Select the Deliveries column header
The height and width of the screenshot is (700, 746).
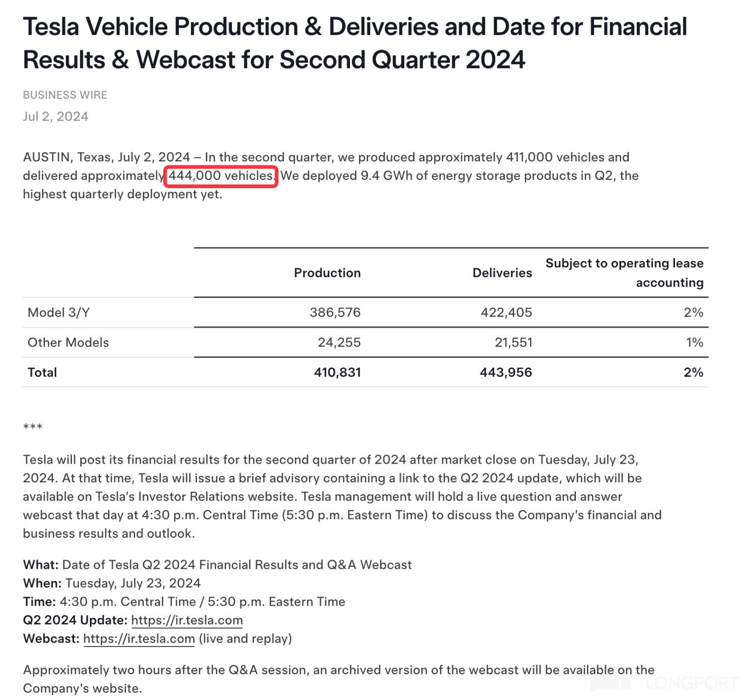(502, 273)
